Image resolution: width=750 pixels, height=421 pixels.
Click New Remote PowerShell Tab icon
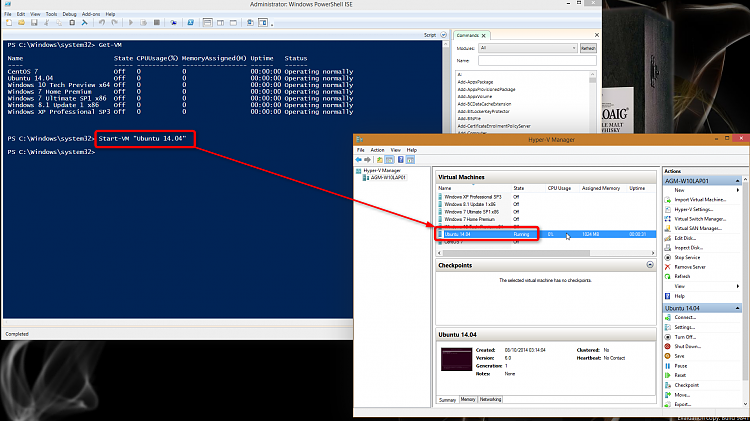(x=173, y=22)
